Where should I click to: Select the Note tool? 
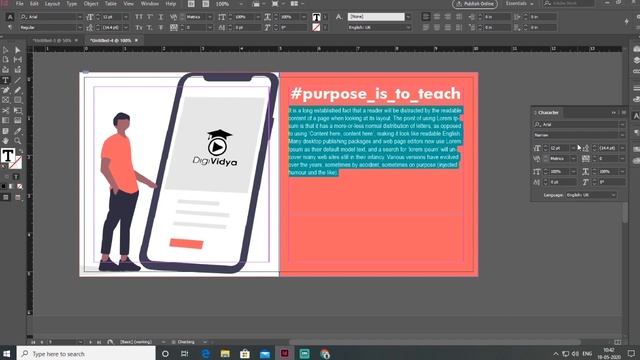click(x=5, y=131)
